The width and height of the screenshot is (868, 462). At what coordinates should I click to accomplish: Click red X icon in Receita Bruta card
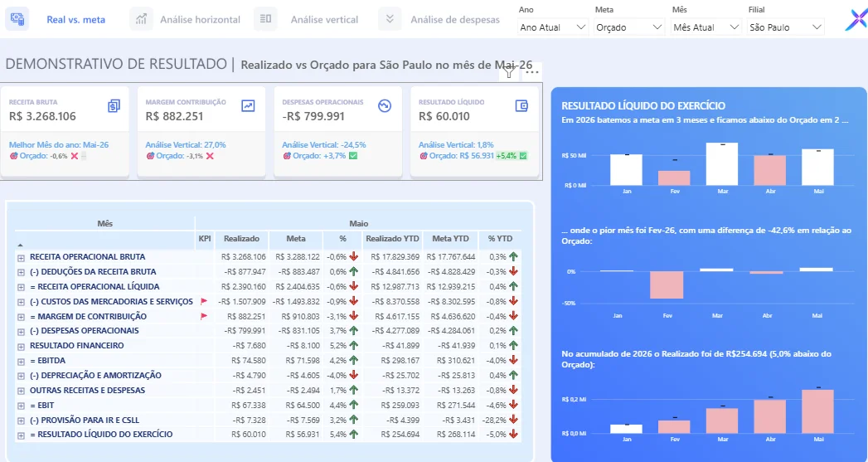click(x=74, y=156)
